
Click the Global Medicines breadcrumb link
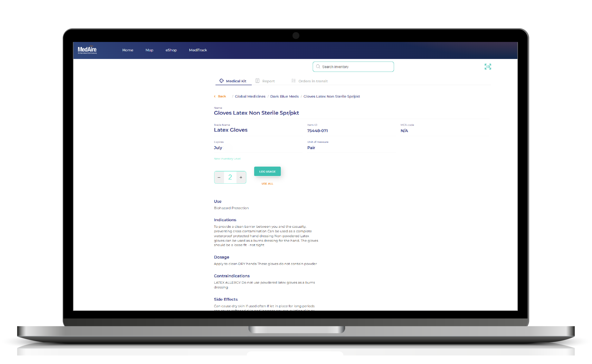250,96
